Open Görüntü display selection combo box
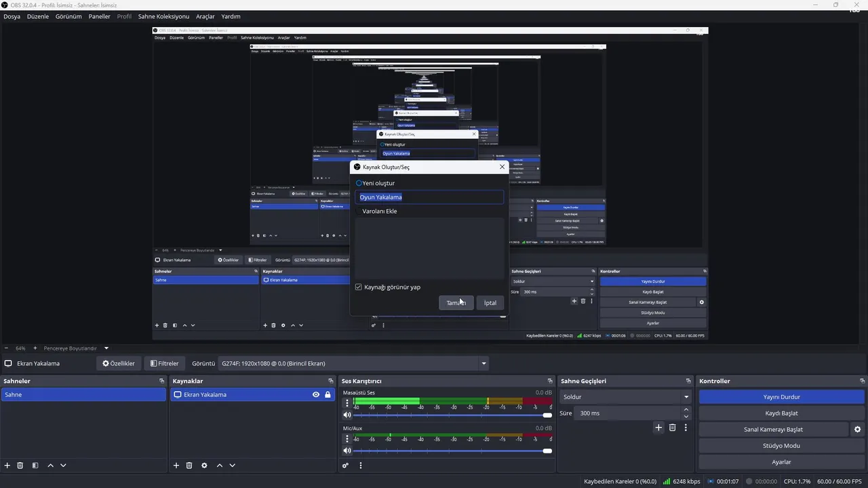The height and width of the screenshot is (488, 868). tap(353, 363)
